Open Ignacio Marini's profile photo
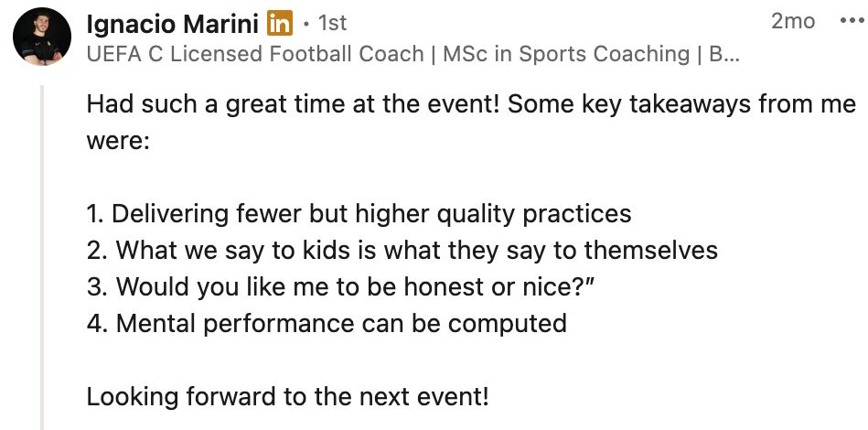This screenshot has width=868, height=430. pos(42,38)
